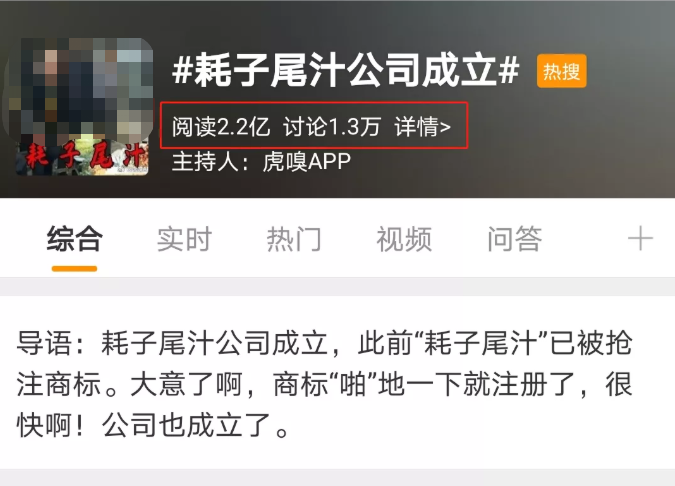This screenshot has height=486, width=675.
Task: Tap the chevron arrow after 详情
Action: click(x=446, y=127)
